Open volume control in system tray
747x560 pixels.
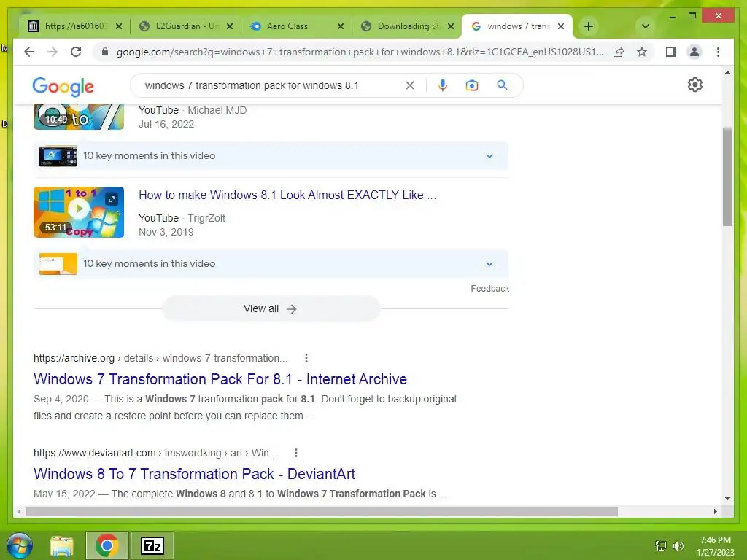tap(678, 545)
